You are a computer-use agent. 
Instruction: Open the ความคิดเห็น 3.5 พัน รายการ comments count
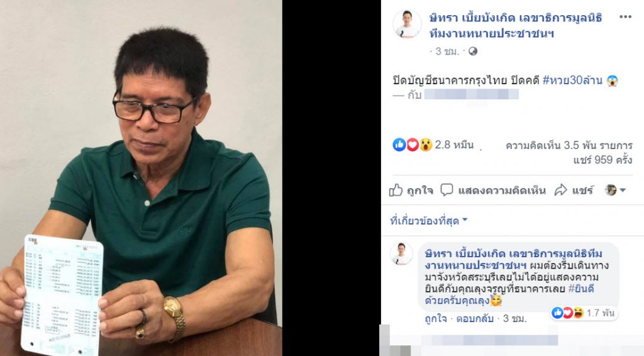click(569, 145)
